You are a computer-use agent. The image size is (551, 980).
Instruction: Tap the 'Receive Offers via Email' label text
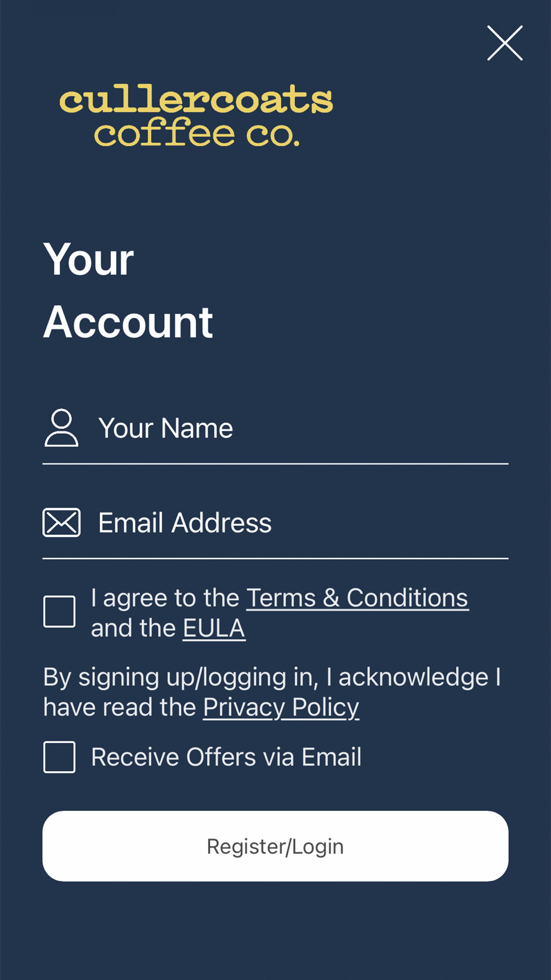[x=226, y=757]
